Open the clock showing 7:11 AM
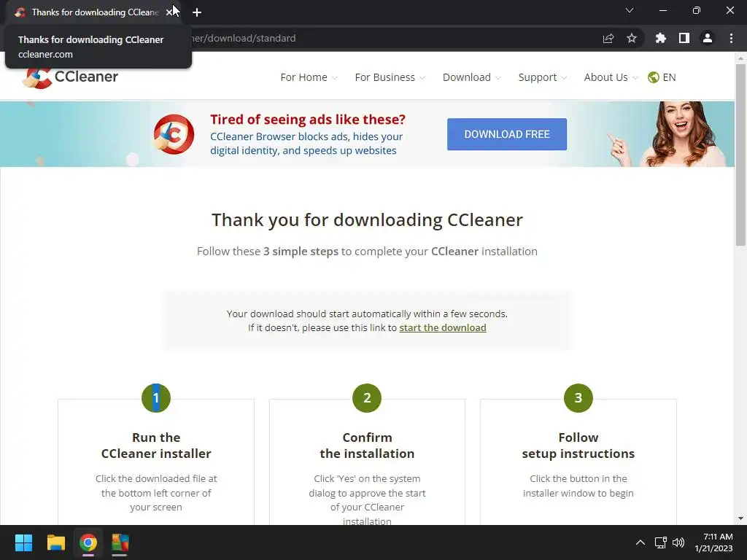 [713, 542]
